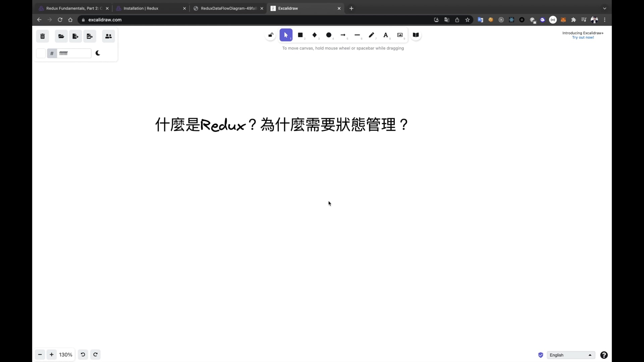Select the Diamond tool
Image resolution: width=644 pixels, height=362 pixels.
tap(315, 35)
